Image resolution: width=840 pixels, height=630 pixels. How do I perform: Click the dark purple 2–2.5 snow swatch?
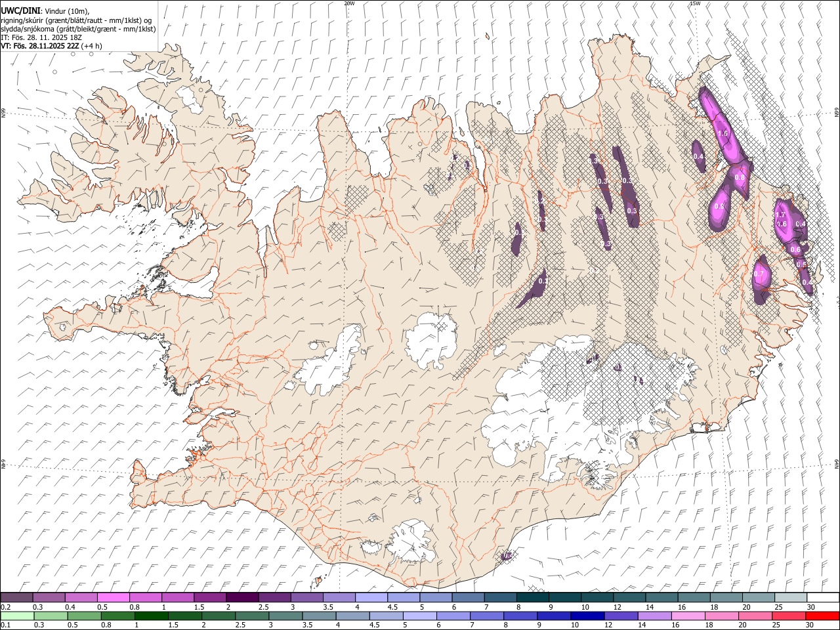point(242,597)
